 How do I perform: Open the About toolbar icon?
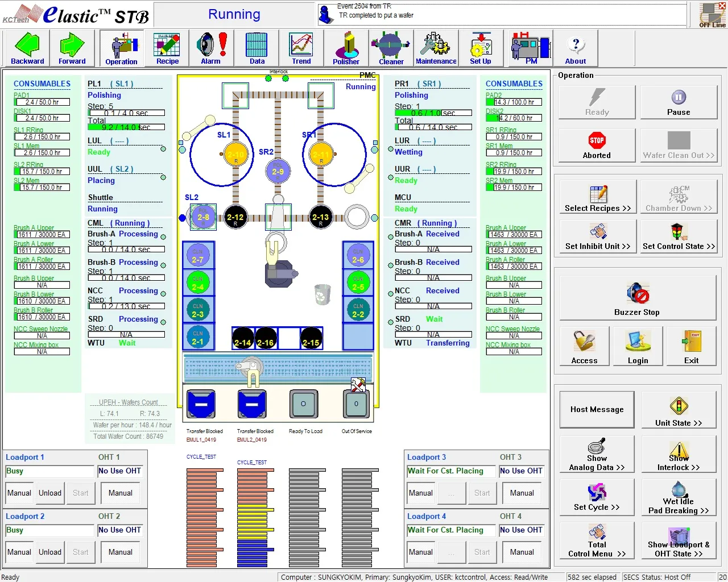tap(576, 49)
